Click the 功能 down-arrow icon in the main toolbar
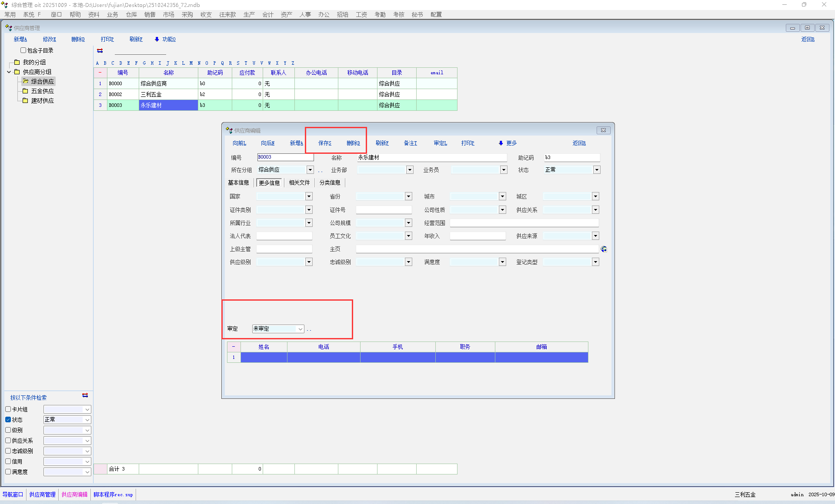835x504 pixels. click(x=157, y=39)
